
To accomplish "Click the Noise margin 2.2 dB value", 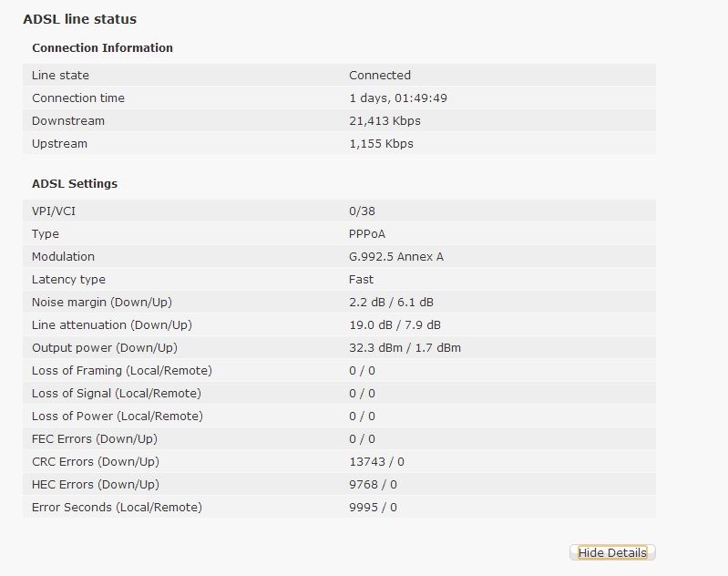I will point(367,302).
